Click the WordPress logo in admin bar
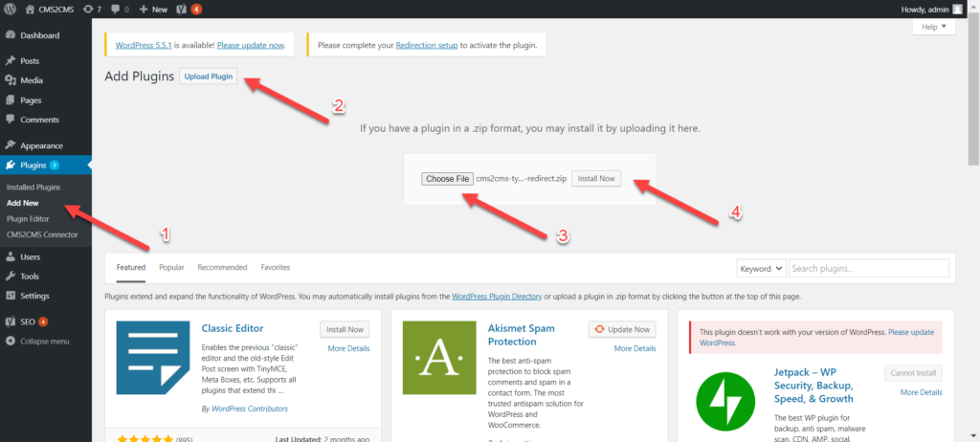980x442 pixels. pyautogui.click(x=11, y=10)
